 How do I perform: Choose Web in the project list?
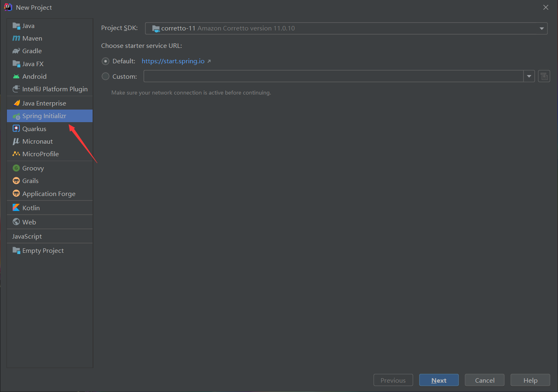coord(50,222)
